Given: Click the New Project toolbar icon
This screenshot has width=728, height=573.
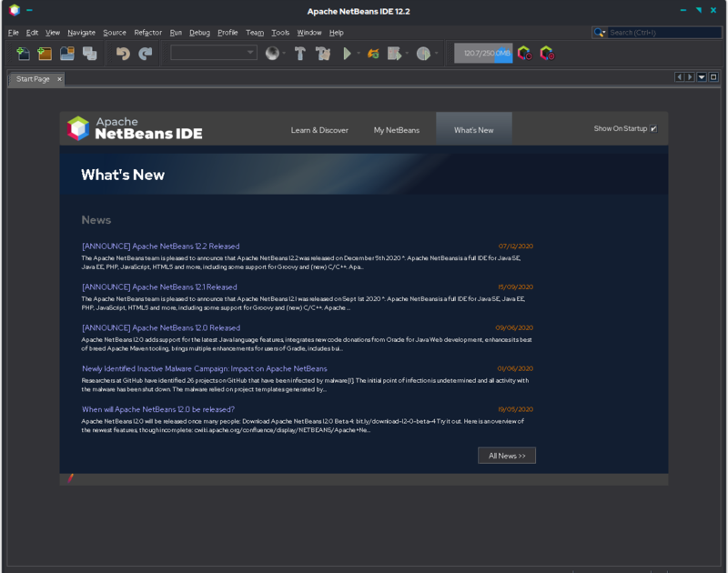Looking at the screenshot, I should pos(45,54).
